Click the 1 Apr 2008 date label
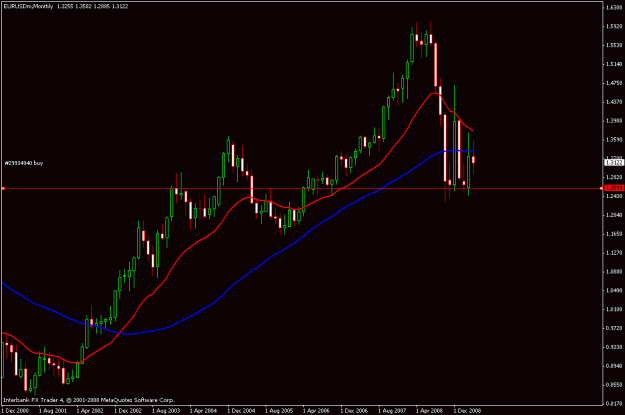The height and width of the screenshot is (415, 625). 430,411
